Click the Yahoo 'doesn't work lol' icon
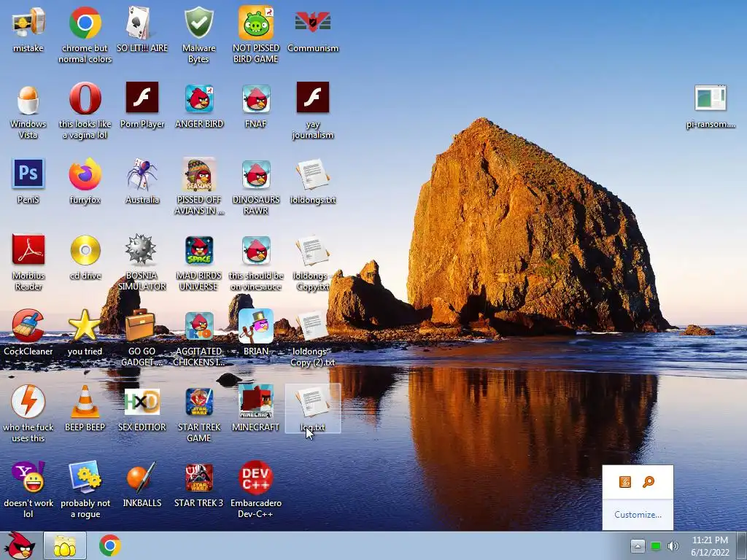 [x=28, y=489]
